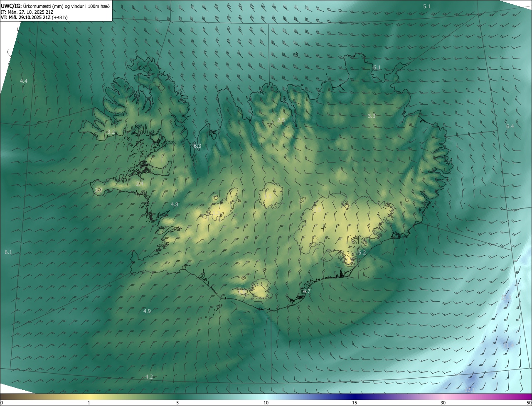Click the 50 end of the color bar
Viewport: 532px width, 406px height.
[x=529, y=403]
